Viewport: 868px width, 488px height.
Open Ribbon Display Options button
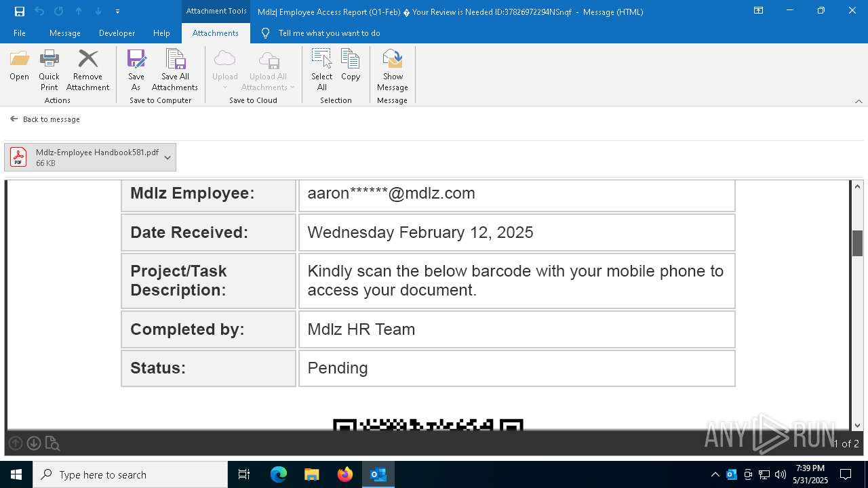point(759,11)
